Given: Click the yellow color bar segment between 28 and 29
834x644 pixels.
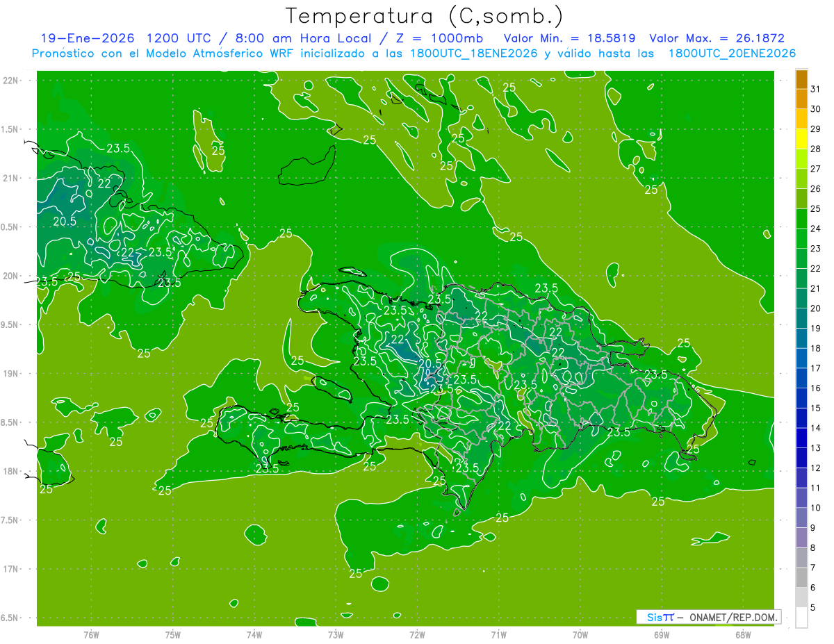Looking at the screenshot, I should (x=801, y=139).
